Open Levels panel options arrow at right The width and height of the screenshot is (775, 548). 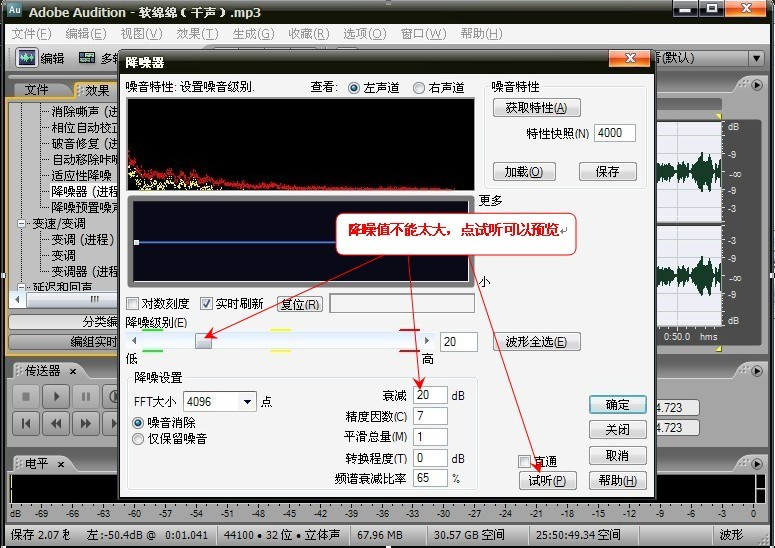tap(757, 464)
